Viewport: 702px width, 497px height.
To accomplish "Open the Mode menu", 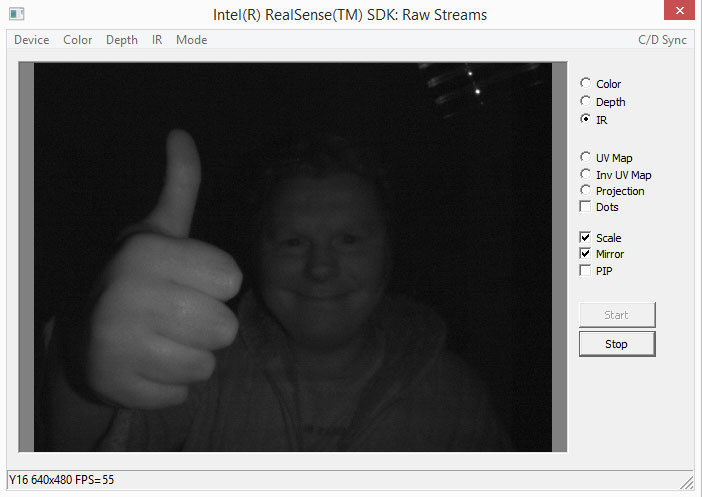I will [192, 40].
